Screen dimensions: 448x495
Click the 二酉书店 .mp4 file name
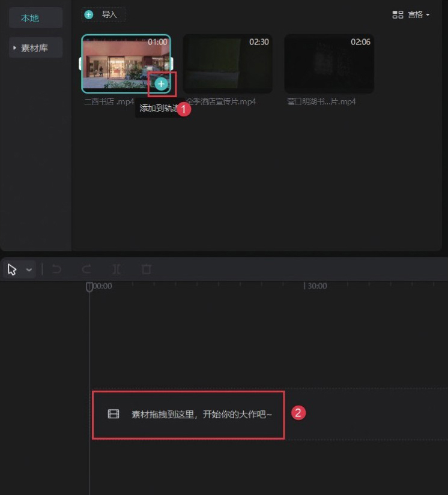click(x=109, y=101)
